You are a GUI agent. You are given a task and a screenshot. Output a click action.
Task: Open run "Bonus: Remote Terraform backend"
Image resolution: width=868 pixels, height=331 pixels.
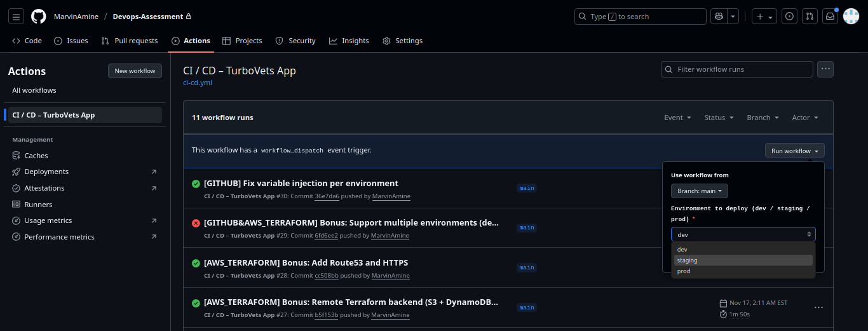(351, 302)
